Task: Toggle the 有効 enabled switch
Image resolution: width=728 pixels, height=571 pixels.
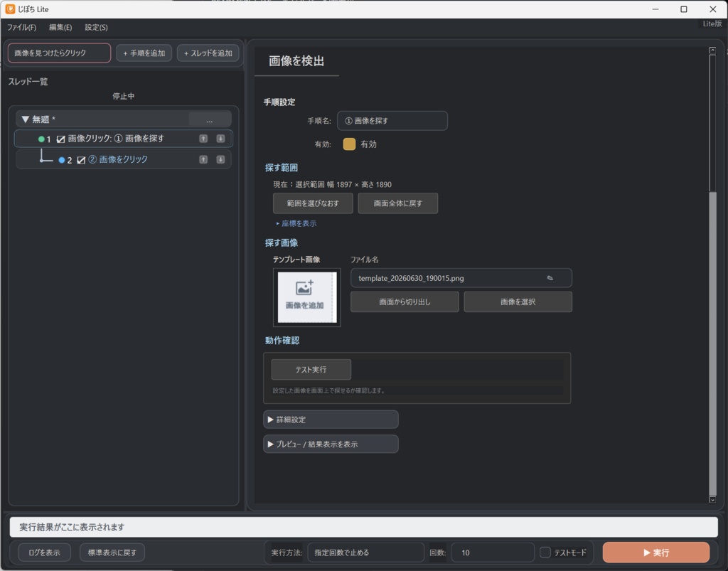Action: click(349, 144)
